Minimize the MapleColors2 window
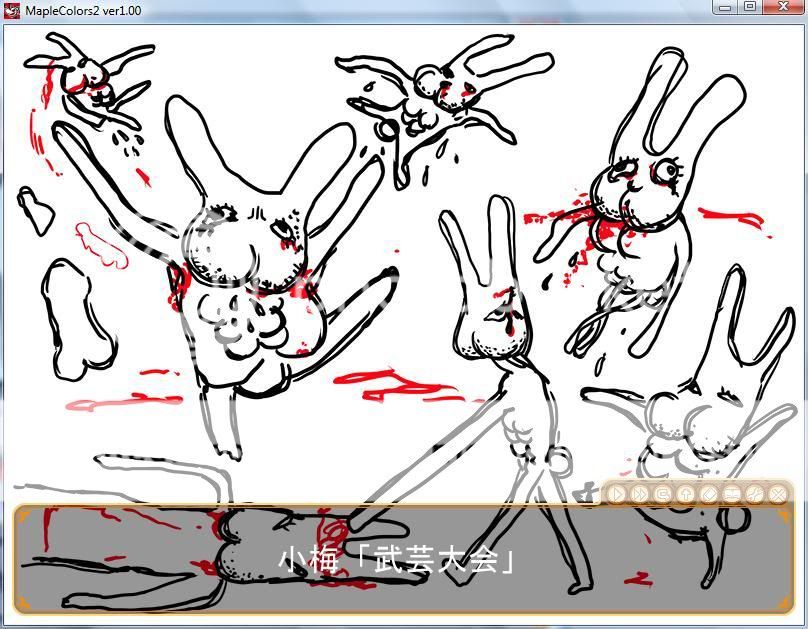Image resolution: width=808 pixels, height=629 pixels. pyautogui.click(x=725, y=7)
